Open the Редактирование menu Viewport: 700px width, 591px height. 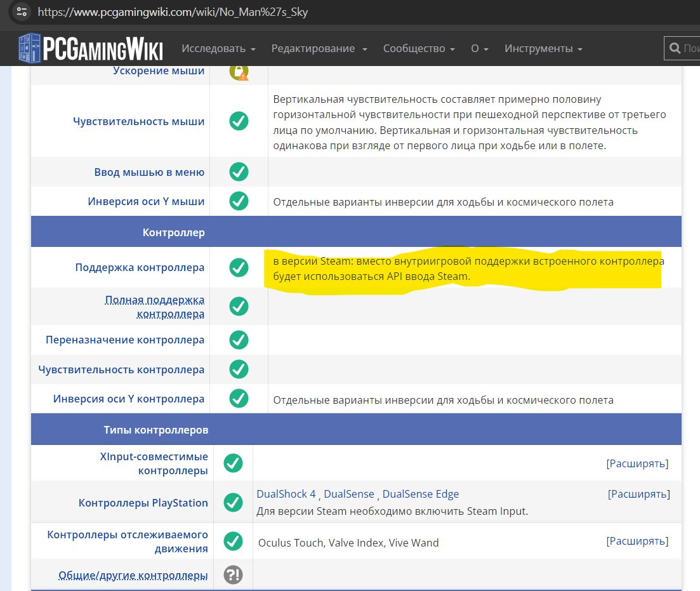319,49
